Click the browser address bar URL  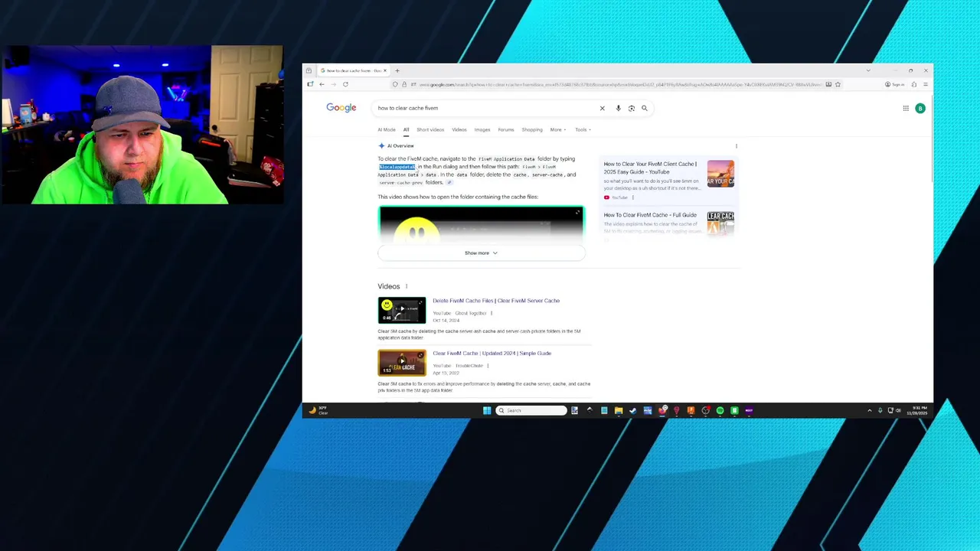[620, 84]
